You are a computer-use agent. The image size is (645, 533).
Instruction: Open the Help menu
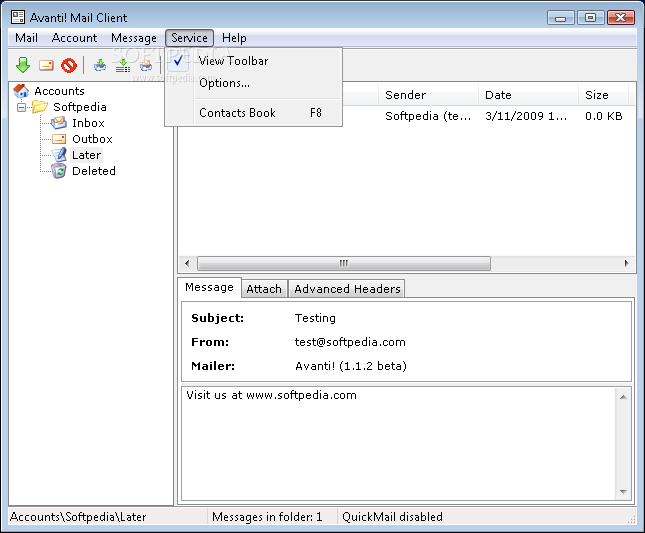pyautogui.click(x=234, y=38)
